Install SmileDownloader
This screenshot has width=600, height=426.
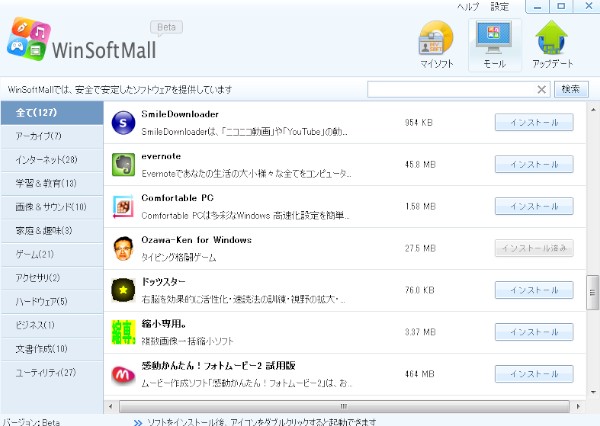coord(534,122)
